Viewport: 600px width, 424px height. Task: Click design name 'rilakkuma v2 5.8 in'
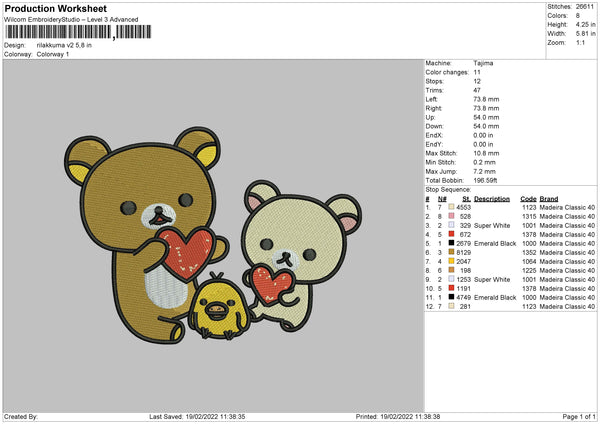coord(64,45)
